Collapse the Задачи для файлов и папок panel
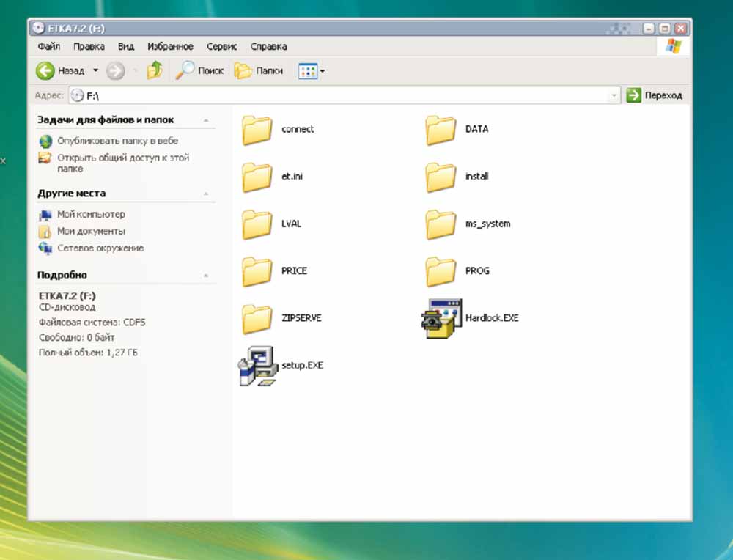 click(x=206, y=120)
